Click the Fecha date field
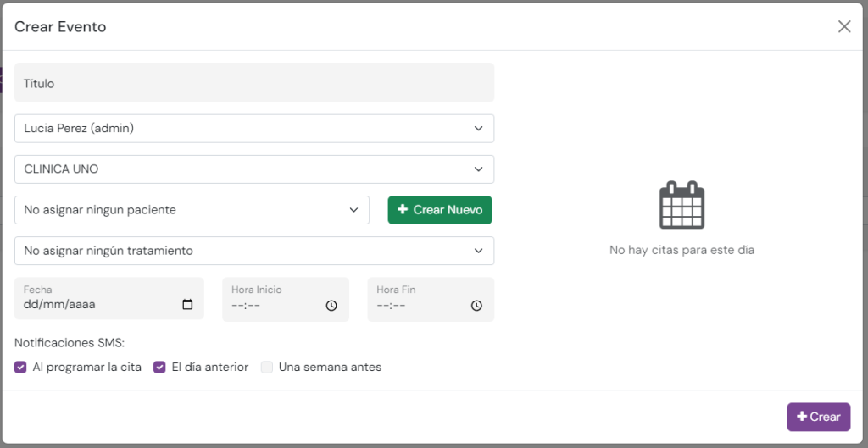 pyautogui.click(x=97, y=305)
